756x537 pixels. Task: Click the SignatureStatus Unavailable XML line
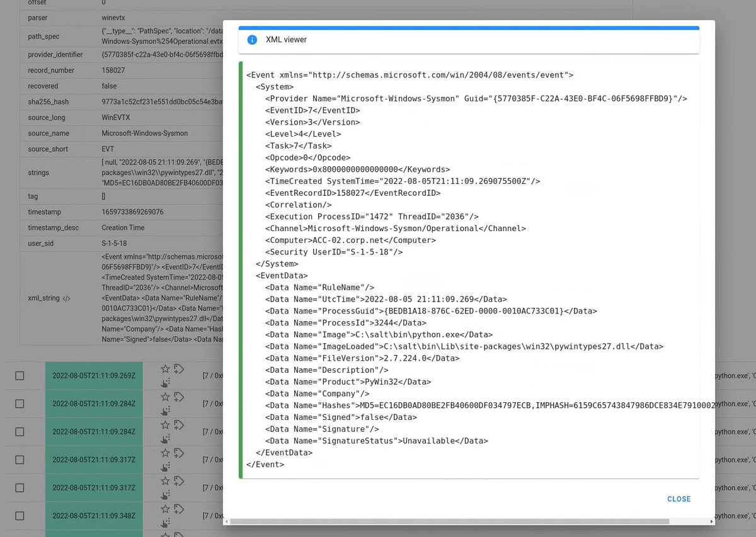[377, 441]
